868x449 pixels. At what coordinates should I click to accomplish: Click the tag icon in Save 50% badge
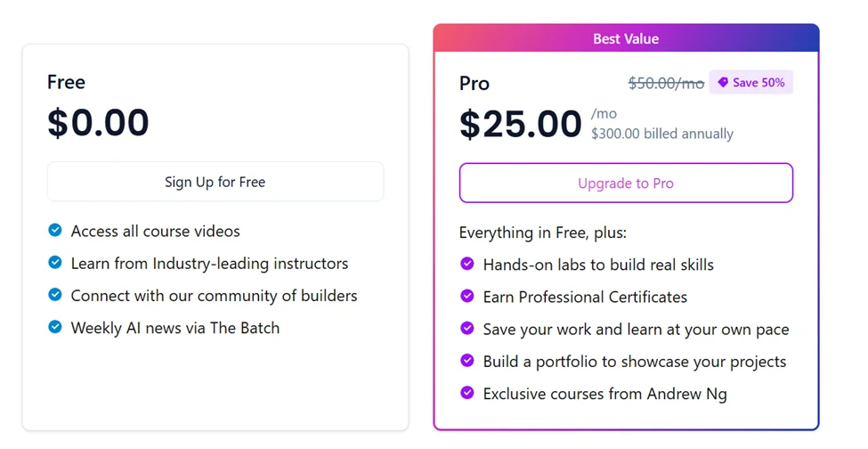[x=723, y=83]
